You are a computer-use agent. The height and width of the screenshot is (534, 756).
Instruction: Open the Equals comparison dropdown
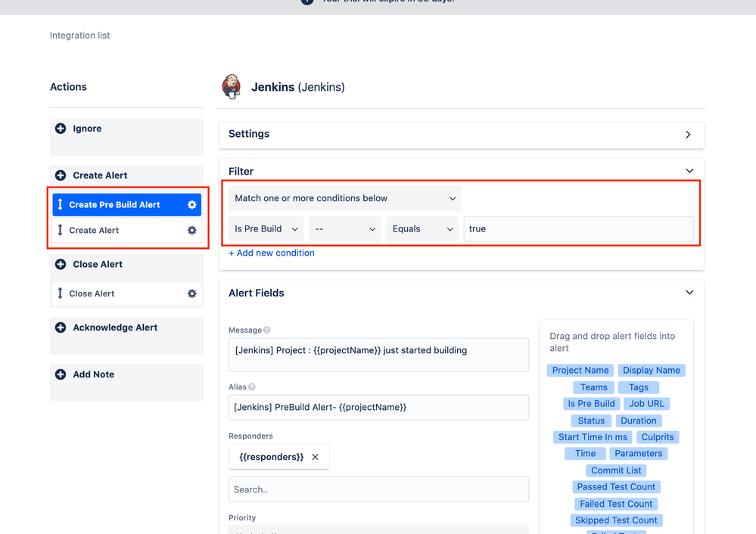pyautogui.click(x=422, y=229)
